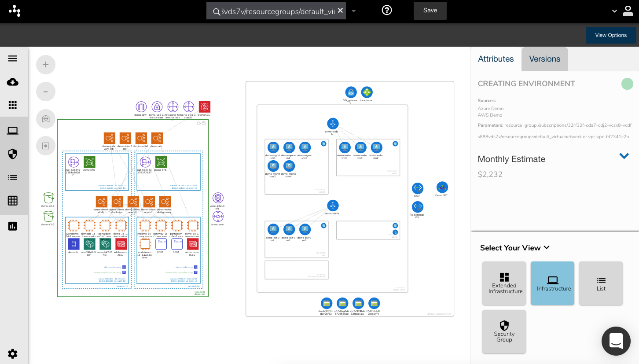
Task: Switch to the Attributes tab
Action: point(496,59)
